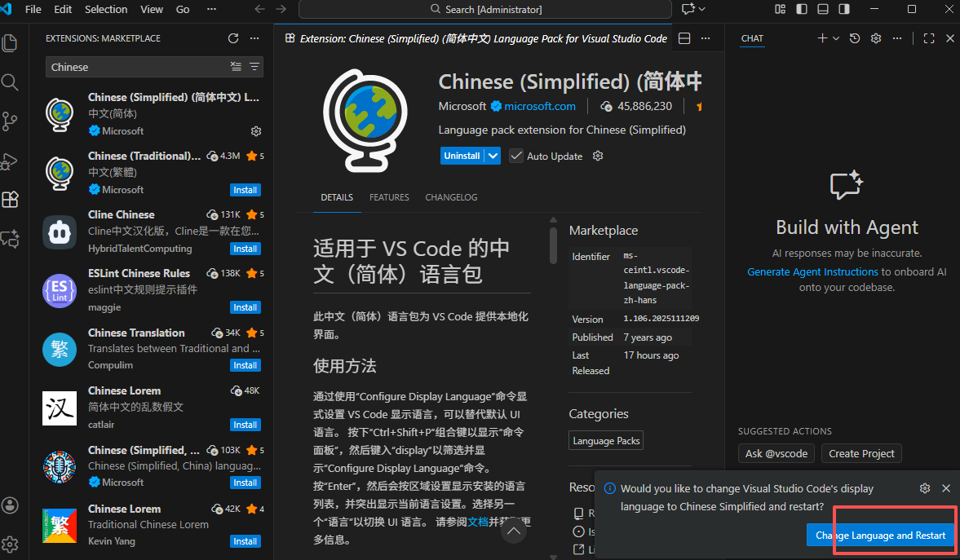Viewport: 960px width, 560px height.
Task: Open the Explorer view in activity bar
Action: coord(10,43)
